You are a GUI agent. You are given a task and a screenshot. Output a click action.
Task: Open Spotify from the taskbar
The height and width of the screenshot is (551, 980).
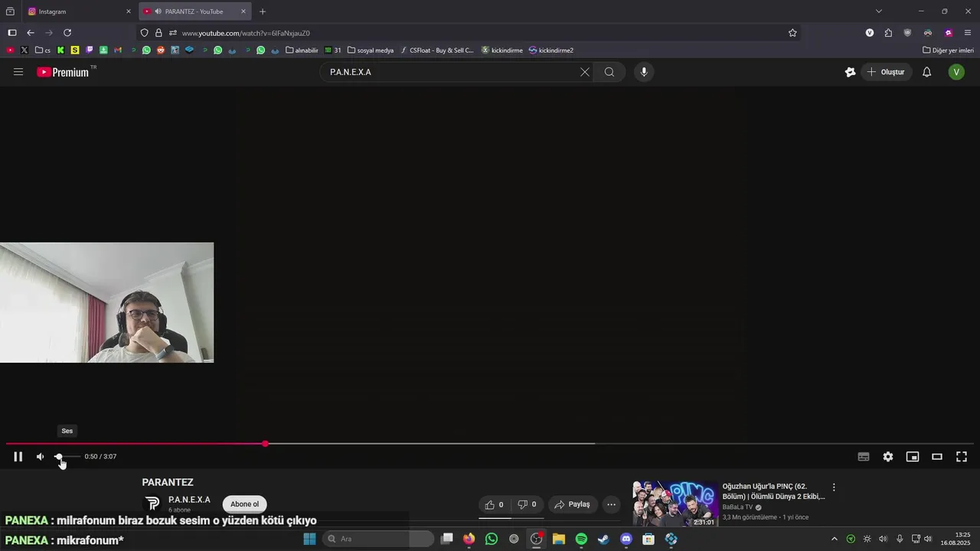(x=581, y=539)
